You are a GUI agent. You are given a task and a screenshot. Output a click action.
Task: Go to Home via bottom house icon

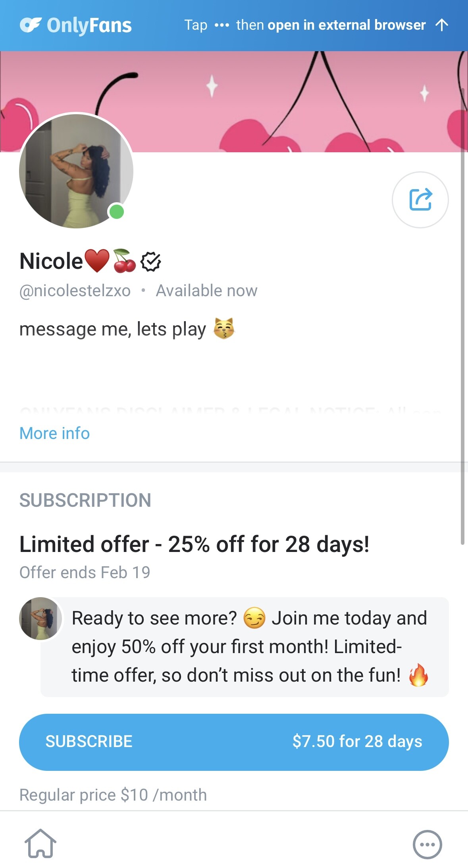40,844
